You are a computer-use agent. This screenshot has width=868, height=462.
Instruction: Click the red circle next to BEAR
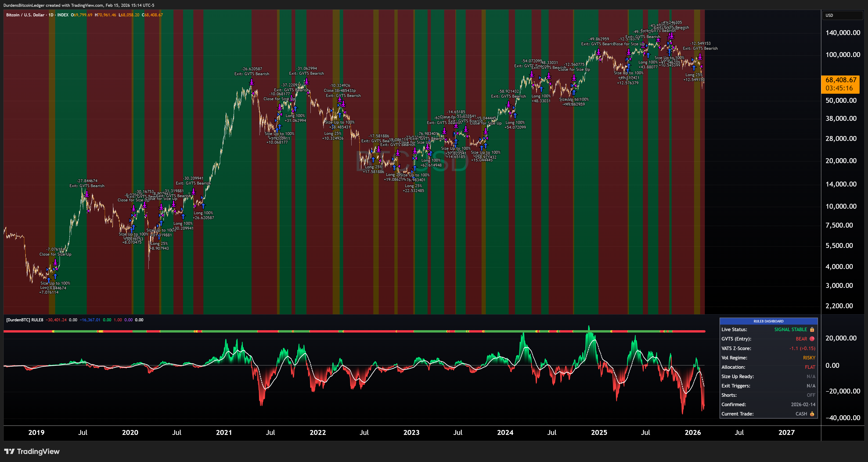pyautogui.click(x=812, y=339)
